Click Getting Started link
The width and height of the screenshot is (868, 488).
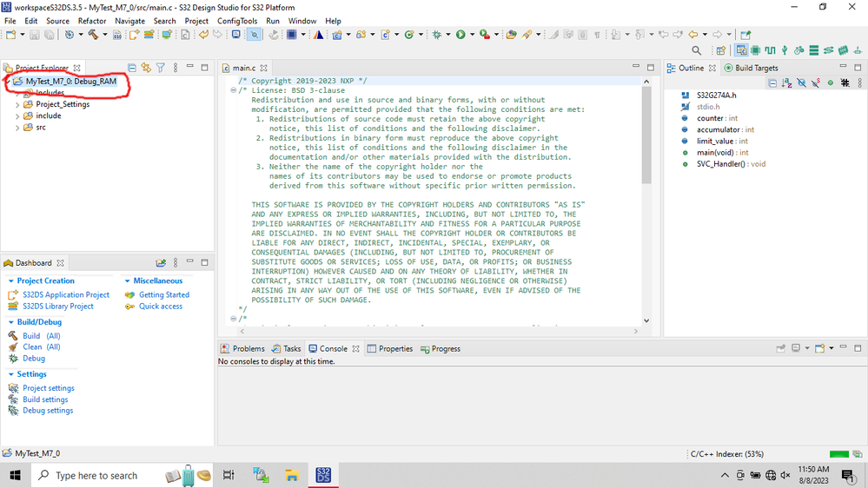[x=164, y=295]
